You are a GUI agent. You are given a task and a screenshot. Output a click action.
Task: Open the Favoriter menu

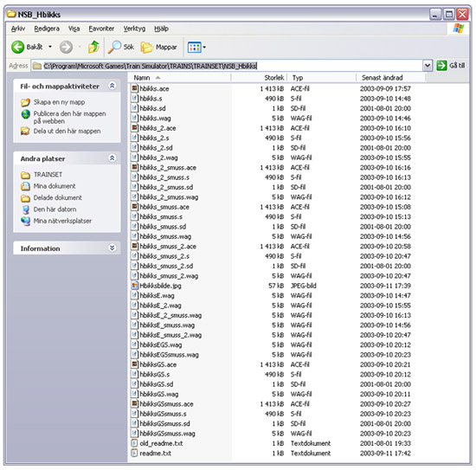[101, 29]
